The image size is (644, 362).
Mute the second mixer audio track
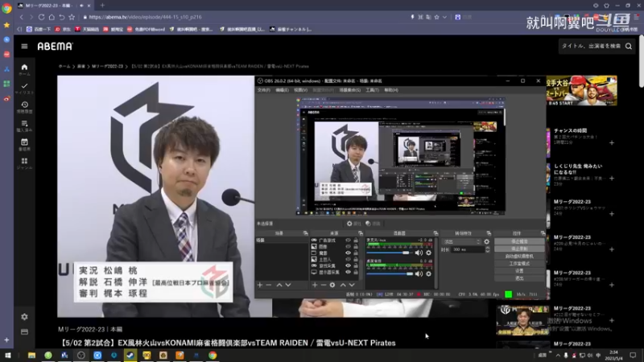[x=419, y=274]
